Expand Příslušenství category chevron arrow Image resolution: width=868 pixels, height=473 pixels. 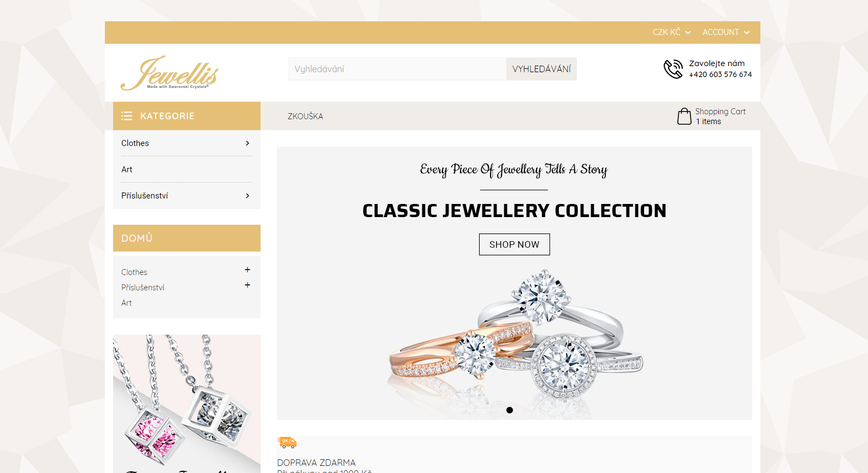pyautogui.click(x=247, y=196)
